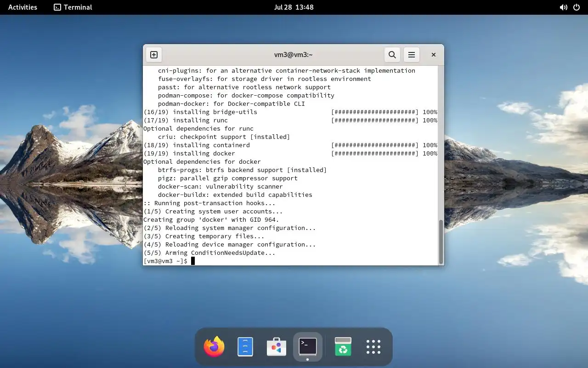
Task: Click "podman-compose" dependency line
Action: (x=246, y=96)
